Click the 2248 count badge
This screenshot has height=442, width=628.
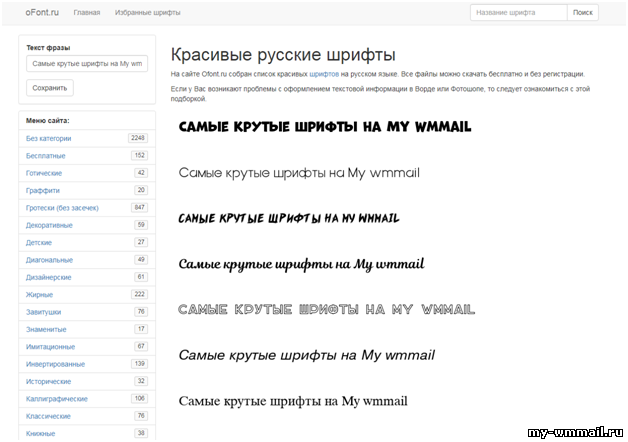click(138, 138)
